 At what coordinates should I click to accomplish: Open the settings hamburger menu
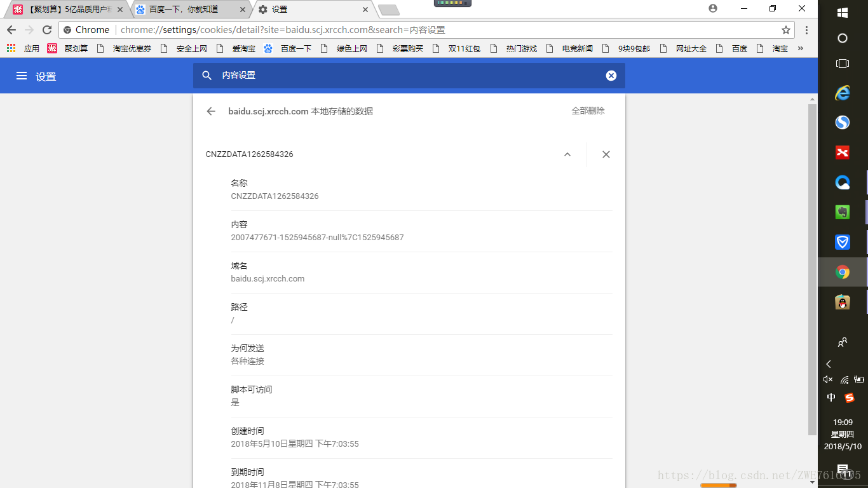[22, 76]
